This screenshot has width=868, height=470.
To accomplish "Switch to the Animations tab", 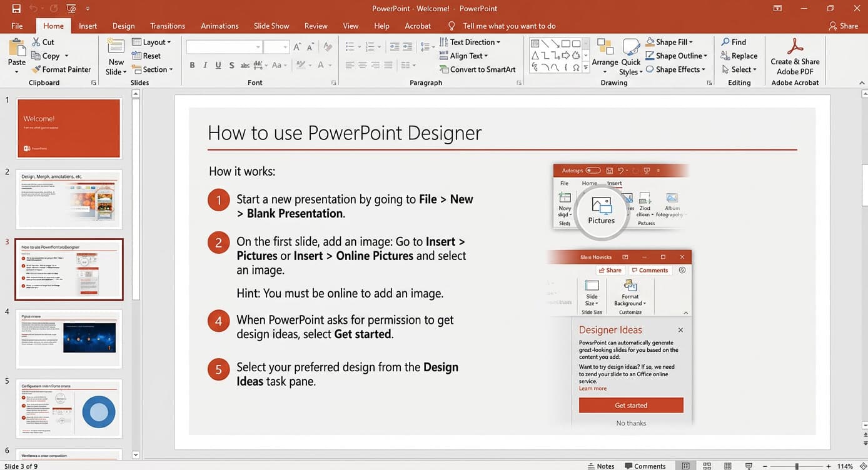I will pyautogui.click(x=220, y=26).
